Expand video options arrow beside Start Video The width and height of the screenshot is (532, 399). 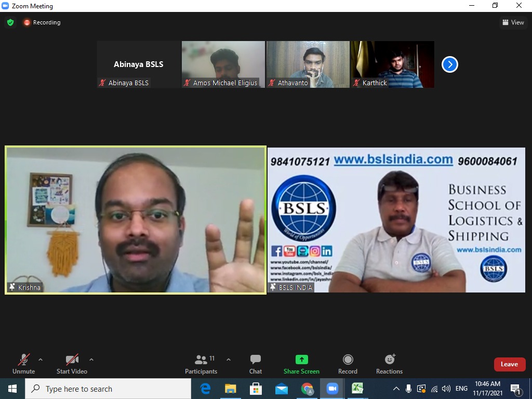click(x=91, y=360)
